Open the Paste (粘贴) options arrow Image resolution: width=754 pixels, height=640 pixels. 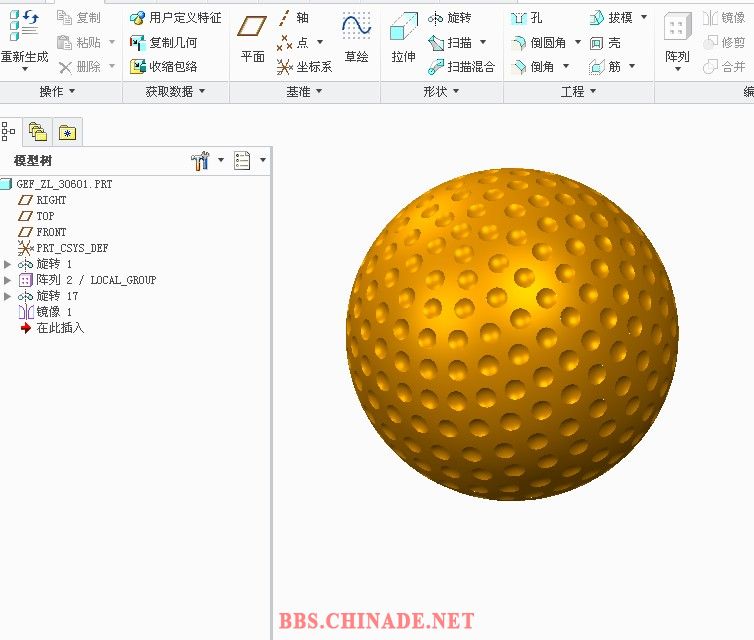112,42
